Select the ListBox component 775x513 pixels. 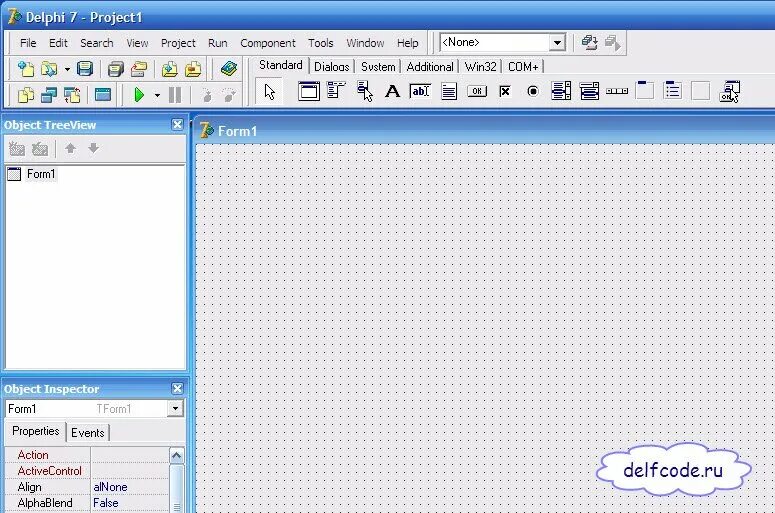tap(561, 91)
